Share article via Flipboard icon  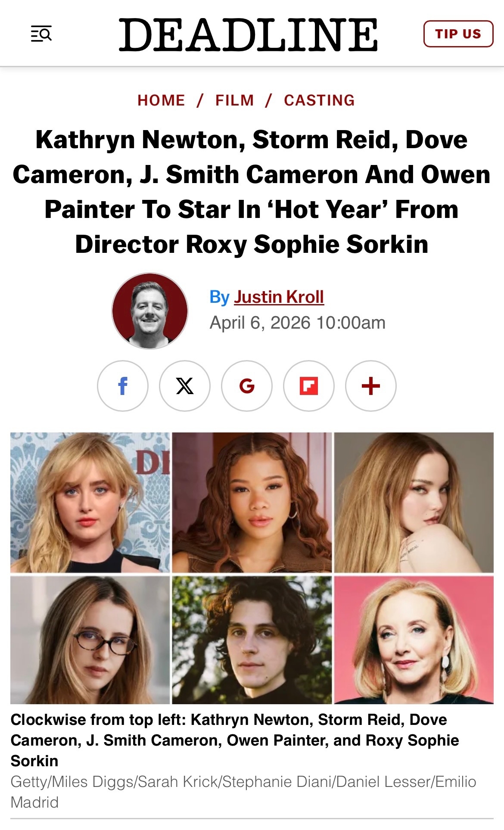coord(309,386)
